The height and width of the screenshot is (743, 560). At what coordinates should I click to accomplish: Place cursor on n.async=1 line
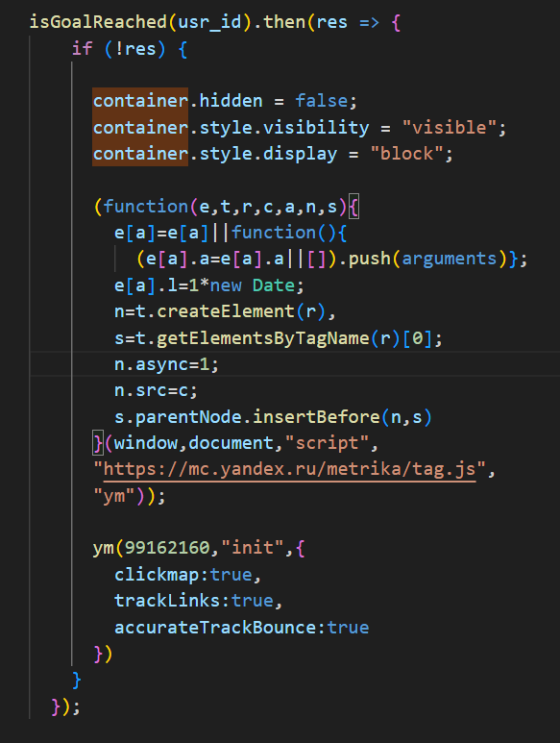166,364
